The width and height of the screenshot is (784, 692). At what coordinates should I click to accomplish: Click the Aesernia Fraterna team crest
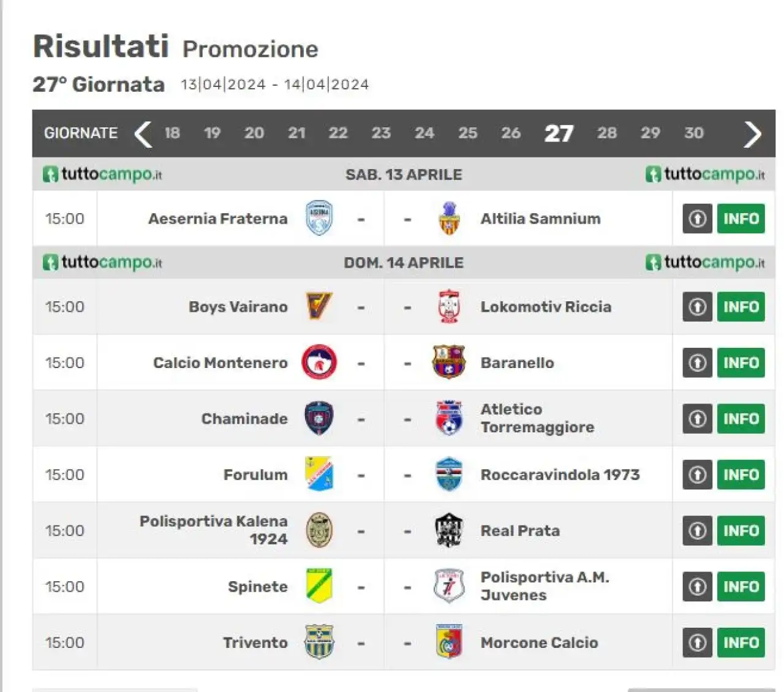point(319,219)
